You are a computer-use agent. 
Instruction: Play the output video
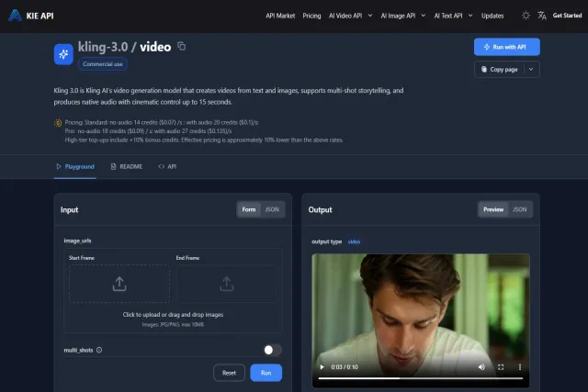(x=322, y=367)
